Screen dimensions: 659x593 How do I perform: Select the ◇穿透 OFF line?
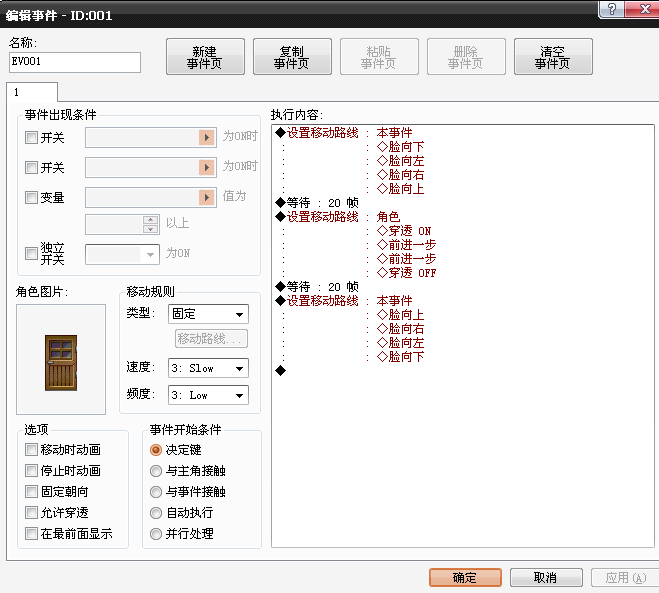tap(406, 273)
